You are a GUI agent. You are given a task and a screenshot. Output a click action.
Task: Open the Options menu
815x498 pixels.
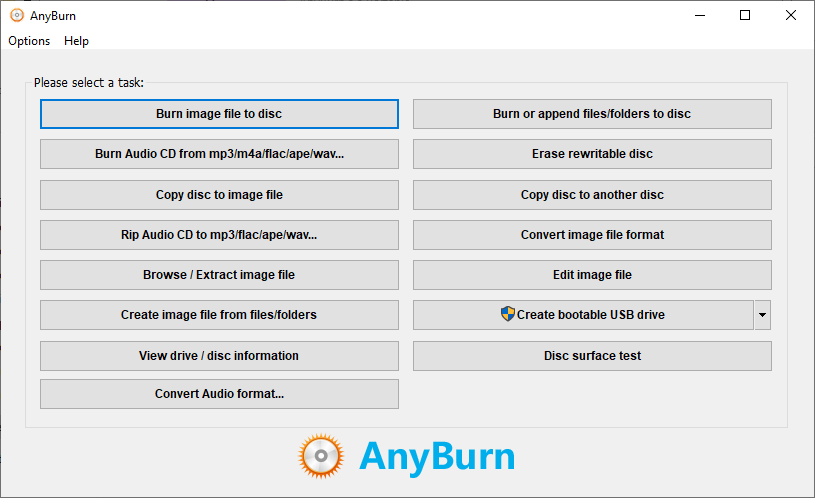(29, 41)
